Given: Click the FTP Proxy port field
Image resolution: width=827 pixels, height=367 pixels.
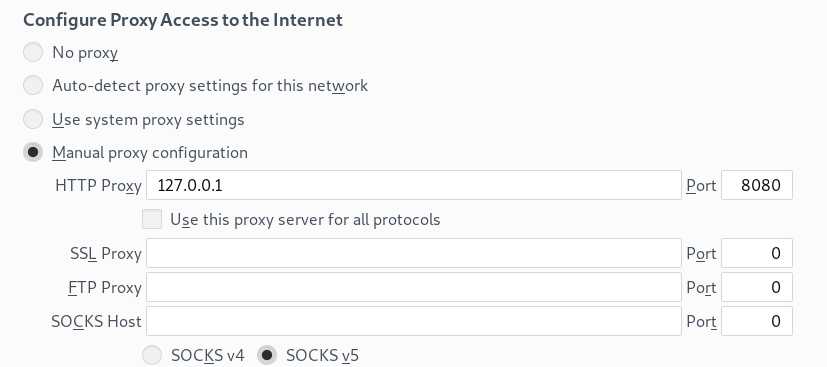Looking at the screenshot, I should click(x=757, y=287).
